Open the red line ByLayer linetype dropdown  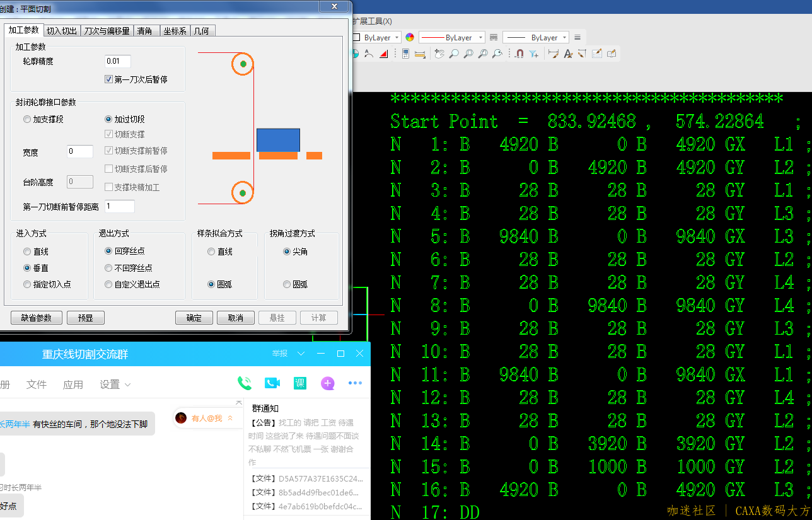tap(451, 37)
